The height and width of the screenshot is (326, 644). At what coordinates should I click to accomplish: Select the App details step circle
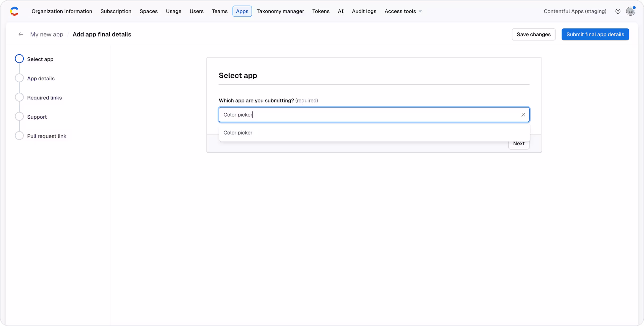click(19, 78)
